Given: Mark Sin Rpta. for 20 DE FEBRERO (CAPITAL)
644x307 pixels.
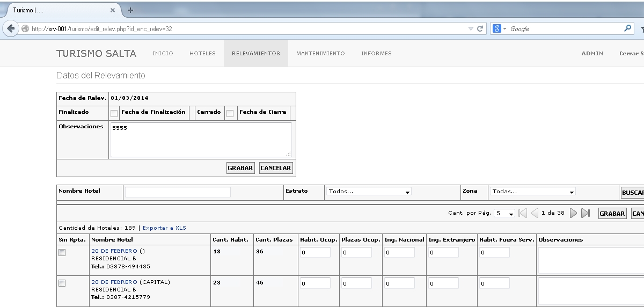Looking at the screenshot, I should click(62, 283).
